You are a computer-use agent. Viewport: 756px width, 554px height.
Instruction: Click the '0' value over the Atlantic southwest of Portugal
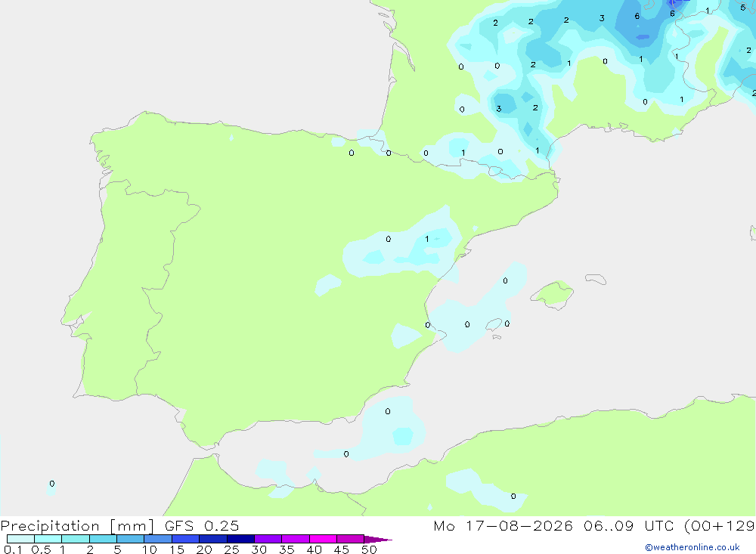coord(52,484)
